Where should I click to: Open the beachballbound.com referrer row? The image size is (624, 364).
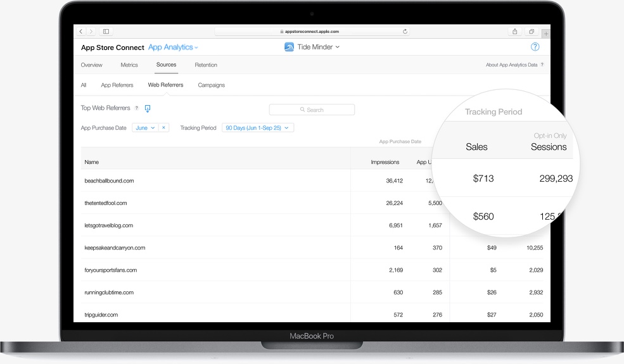(109, 180)
